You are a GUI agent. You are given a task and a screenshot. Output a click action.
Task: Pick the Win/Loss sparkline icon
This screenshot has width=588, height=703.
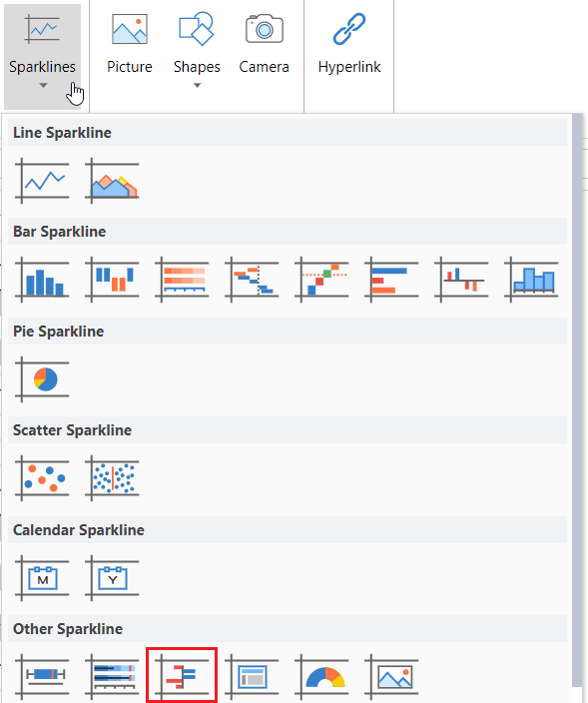pyautogui.click(x=112, y=280)
